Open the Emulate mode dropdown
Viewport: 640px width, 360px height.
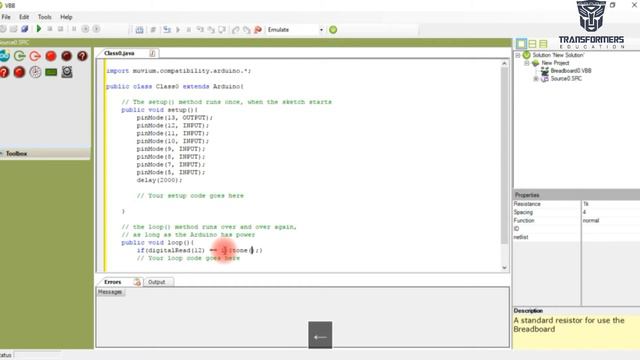(x=321, y=30)
